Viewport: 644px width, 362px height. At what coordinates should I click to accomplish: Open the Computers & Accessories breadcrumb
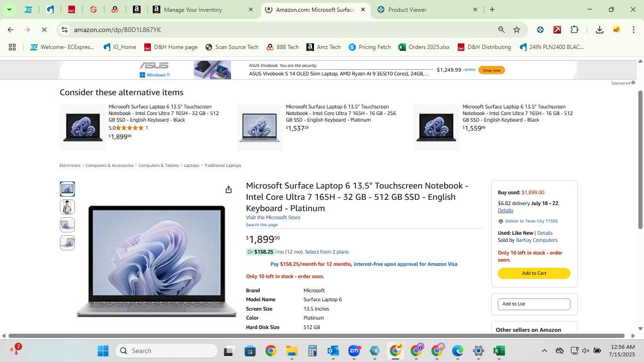[109, 165]
